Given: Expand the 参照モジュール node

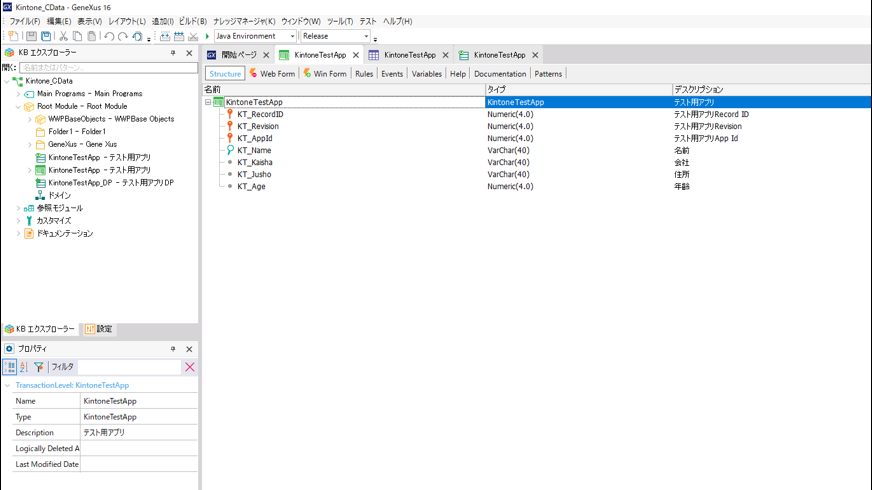Looking at the screenshot, I should click(18, 208).
